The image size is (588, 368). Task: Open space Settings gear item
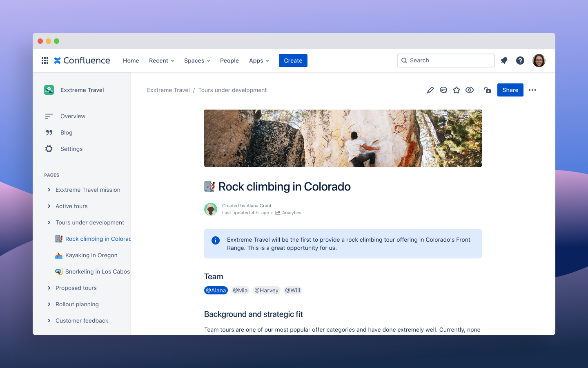[71, 149]
